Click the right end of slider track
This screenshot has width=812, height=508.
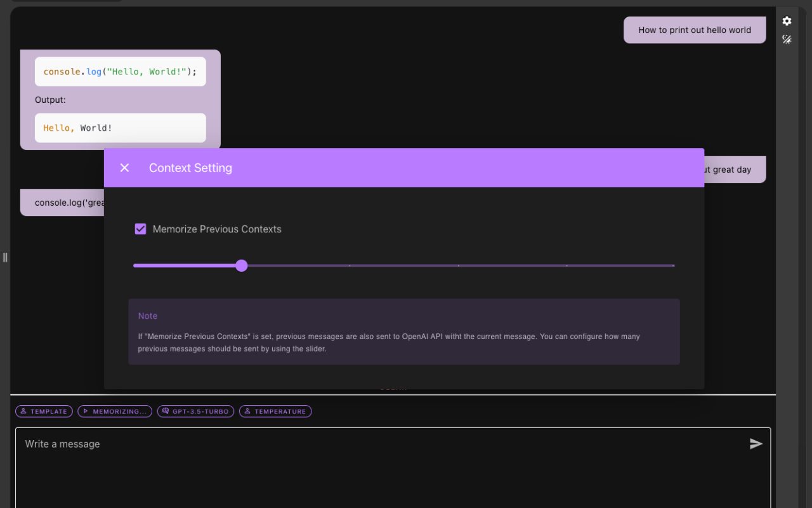(x=673, y=265)
